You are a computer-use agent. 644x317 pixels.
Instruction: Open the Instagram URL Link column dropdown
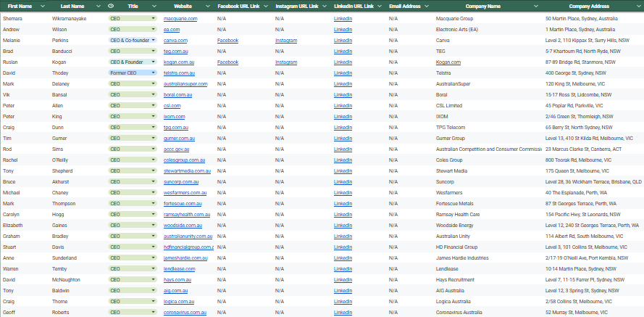[324, 7]
